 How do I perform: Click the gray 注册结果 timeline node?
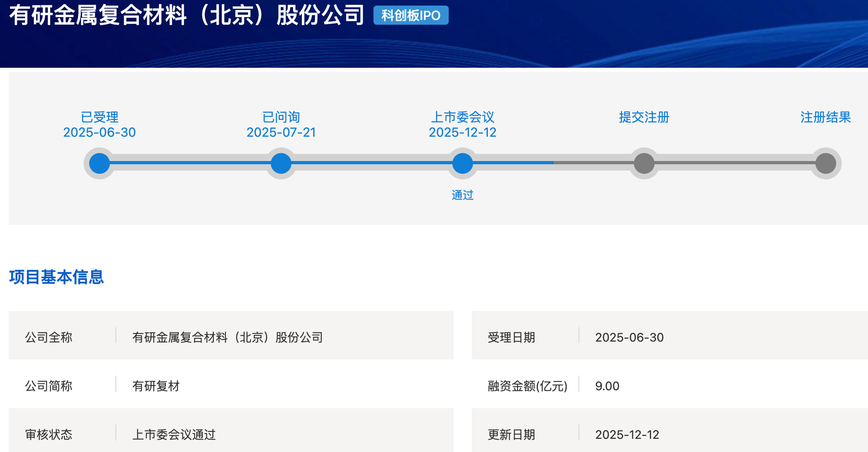coord(826,163)
